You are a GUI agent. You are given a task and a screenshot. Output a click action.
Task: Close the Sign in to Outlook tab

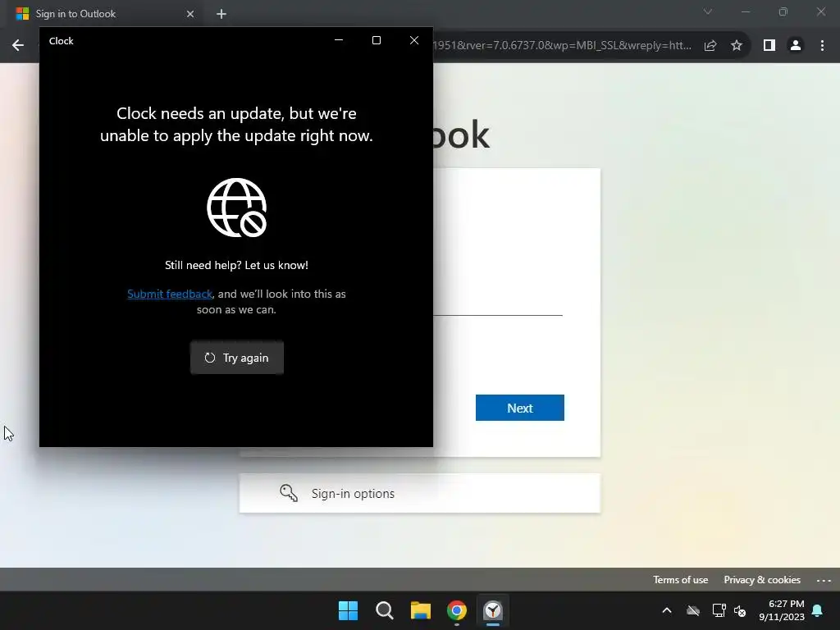tap(190, 14)
